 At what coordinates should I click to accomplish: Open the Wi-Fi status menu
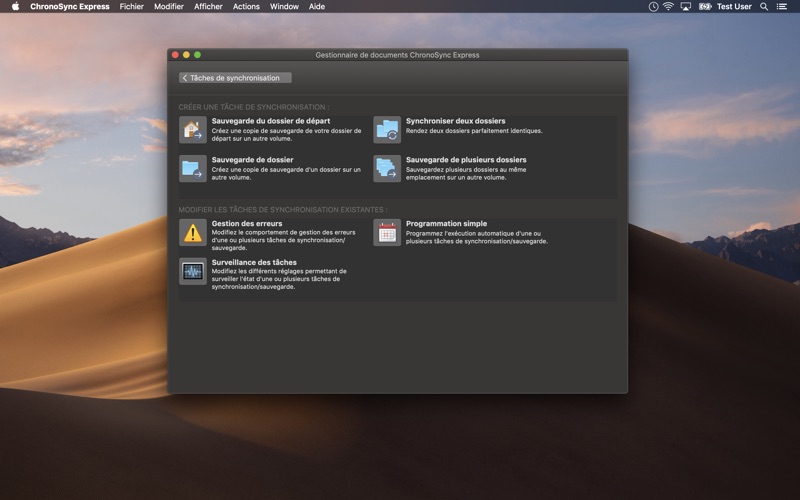(668, 7)
